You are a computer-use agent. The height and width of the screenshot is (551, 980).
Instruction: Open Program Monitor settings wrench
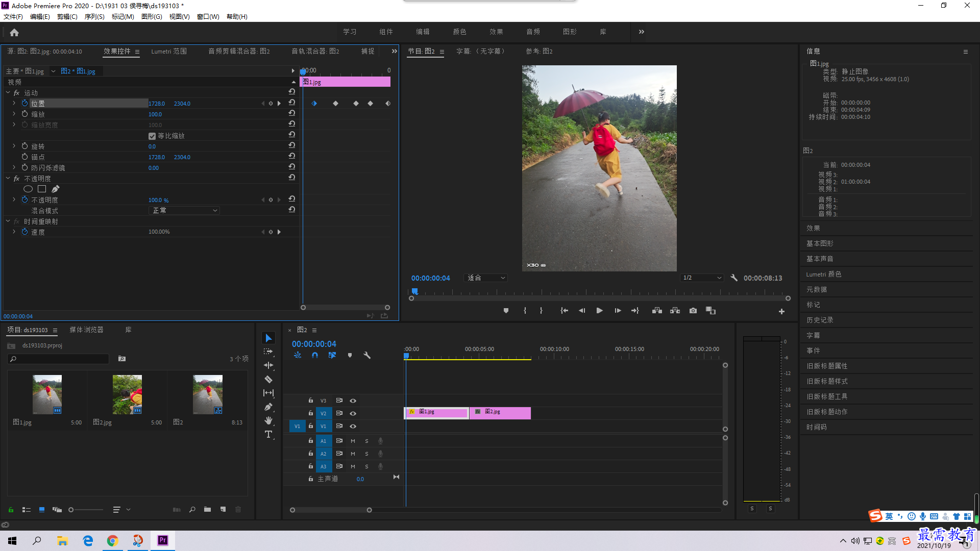(x=734, y=278)
